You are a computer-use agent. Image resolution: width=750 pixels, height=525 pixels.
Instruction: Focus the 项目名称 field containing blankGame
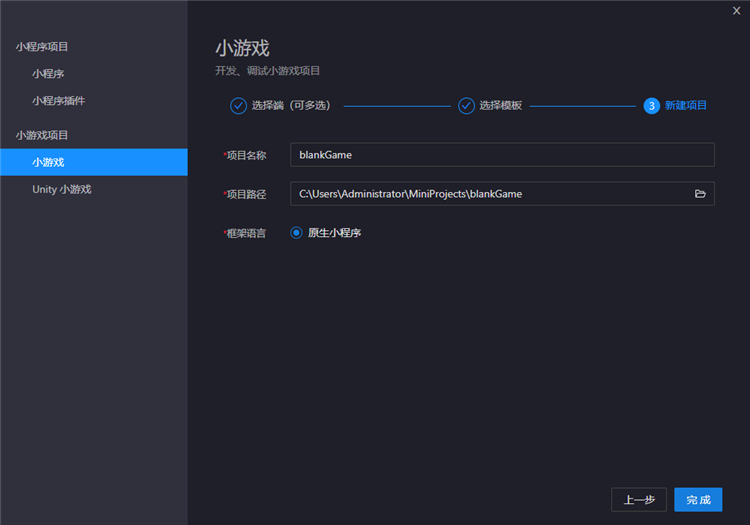500,155
